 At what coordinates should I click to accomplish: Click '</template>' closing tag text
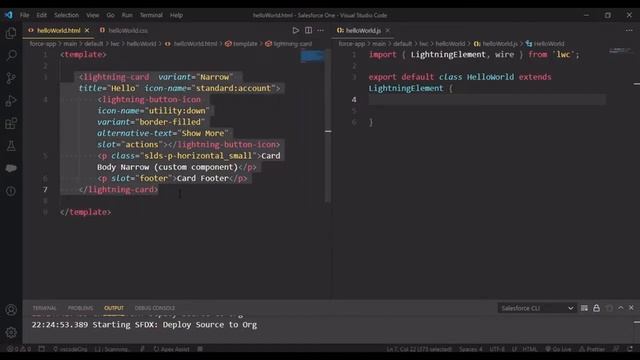pyautogui.click(x=85, y=212)
